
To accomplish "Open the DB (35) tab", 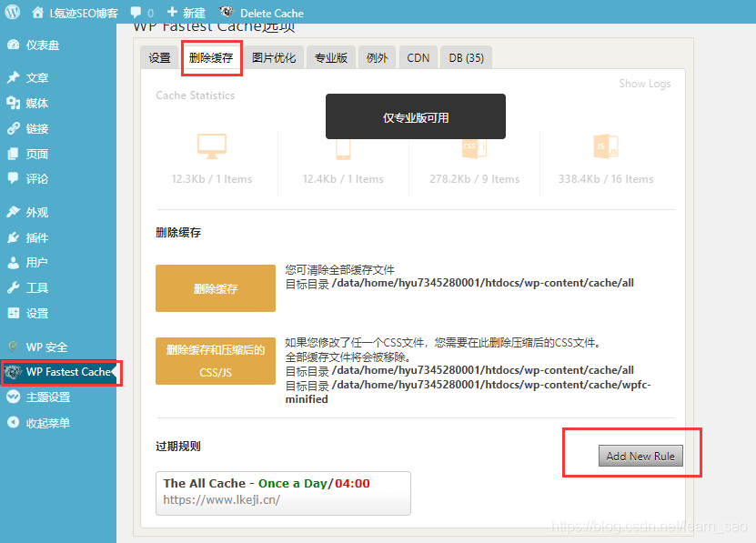I will coord(466,58).
